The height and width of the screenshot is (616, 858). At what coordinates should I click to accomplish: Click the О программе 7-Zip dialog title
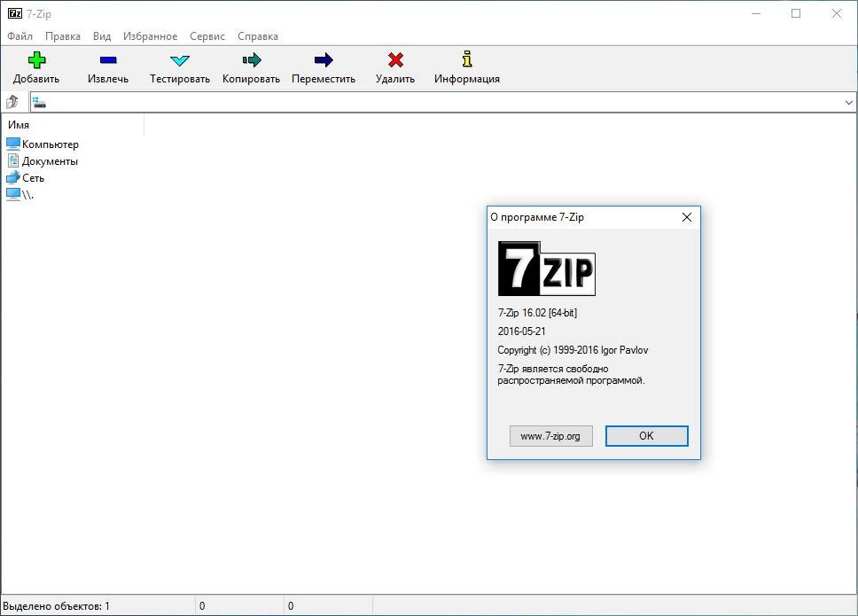point(537,217)
